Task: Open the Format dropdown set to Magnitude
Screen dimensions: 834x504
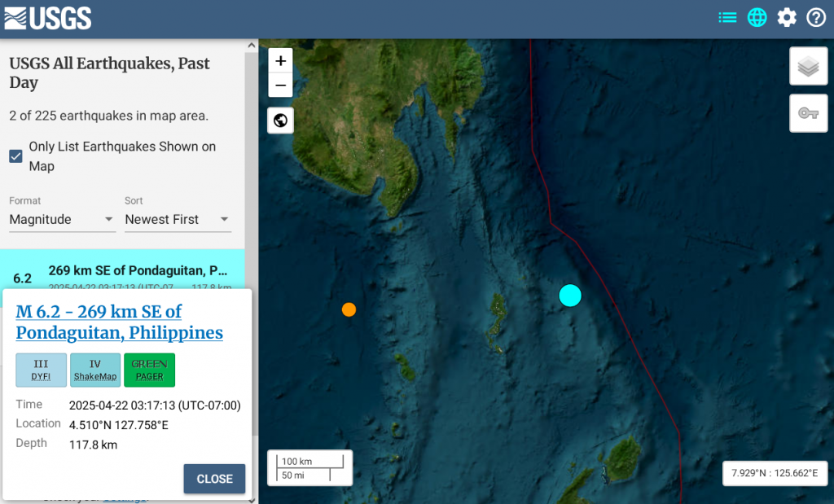Action: coord(62,220)
